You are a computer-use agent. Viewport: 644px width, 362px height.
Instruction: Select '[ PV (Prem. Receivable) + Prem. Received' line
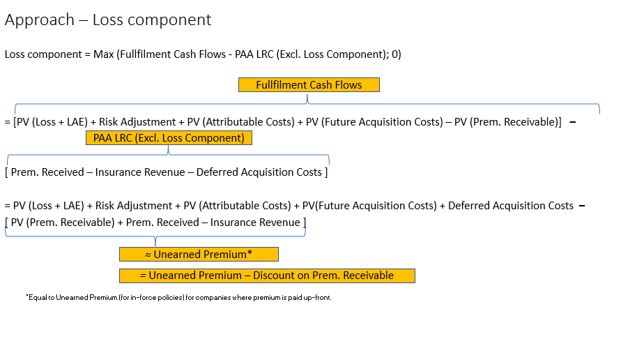click(155, 223)
